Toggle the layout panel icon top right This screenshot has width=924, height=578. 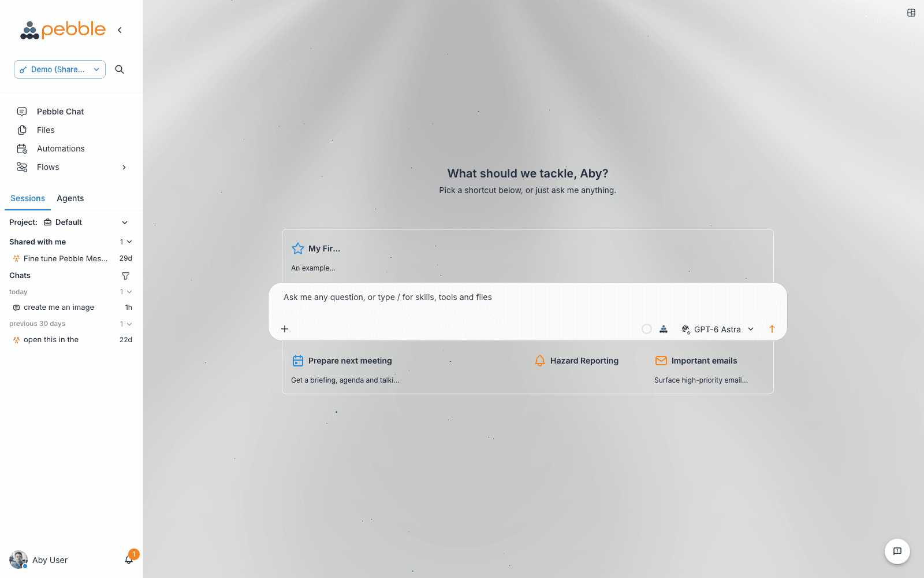pyautogui.click(x=911, y=13)
